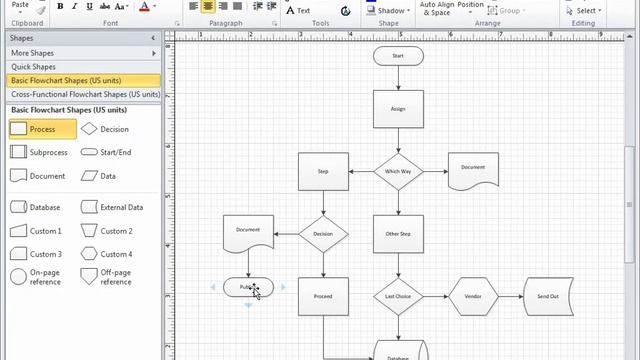Open the Position dropdown

click(x=470, y=8)
